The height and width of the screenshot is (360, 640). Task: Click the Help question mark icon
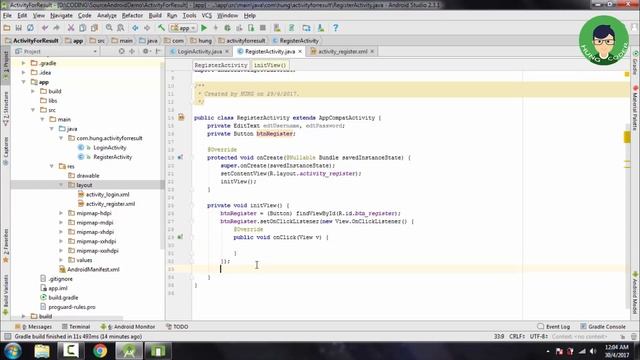(x=336, y=28)
